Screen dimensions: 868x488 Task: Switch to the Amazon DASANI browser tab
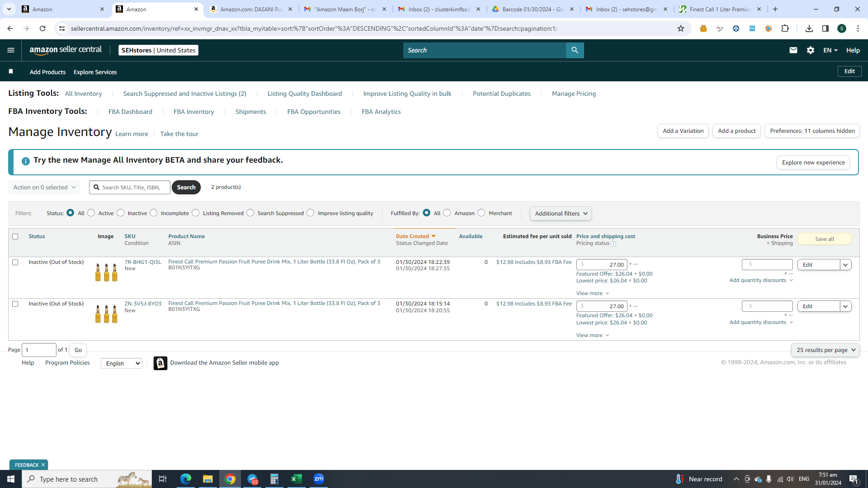click(x=251, y=9)
